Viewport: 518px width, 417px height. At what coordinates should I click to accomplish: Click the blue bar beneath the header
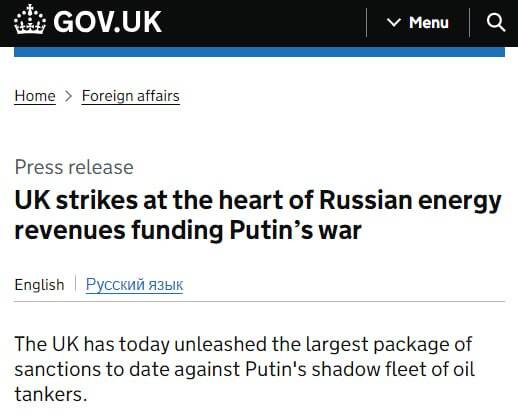click(x=259, y=52)
